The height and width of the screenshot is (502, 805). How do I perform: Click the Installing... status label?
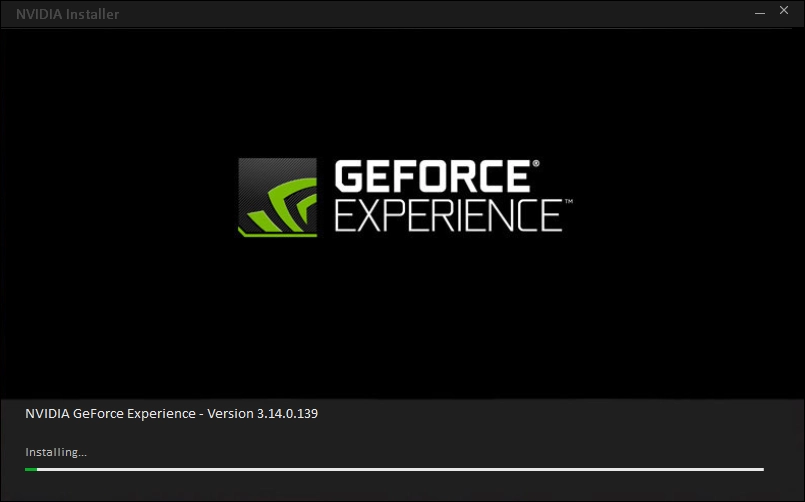[x=56, y=452]
